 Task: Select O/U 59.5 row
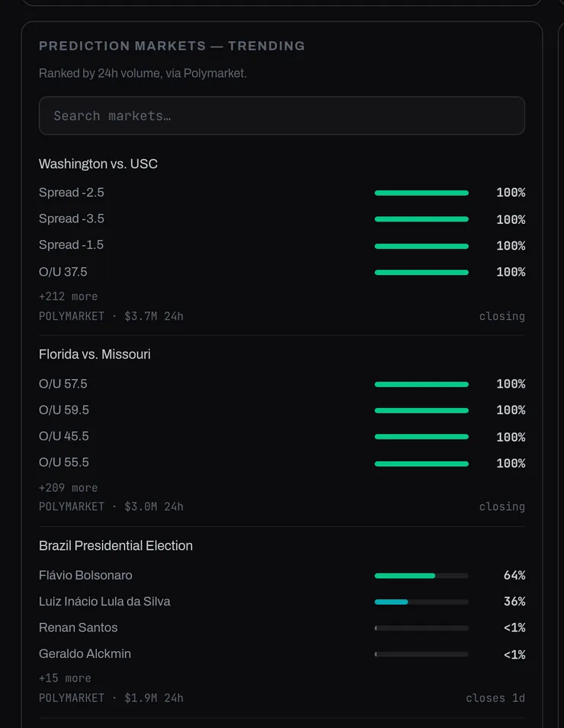tap(282, 410)
